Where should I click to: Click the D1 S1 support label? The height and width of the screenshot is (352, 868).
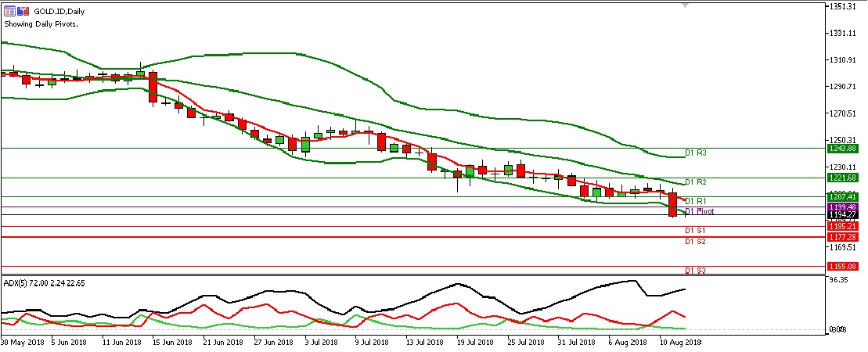point(696,231)
